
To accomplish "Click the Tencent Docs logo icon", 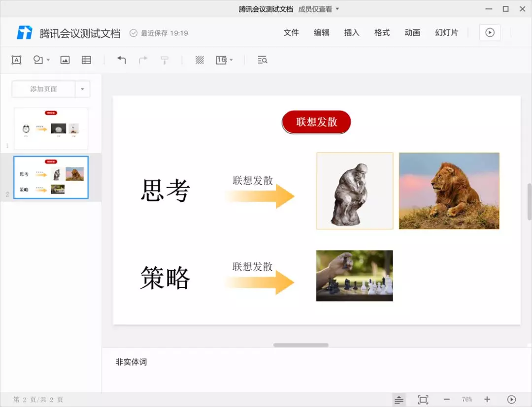I will [25, 33].
